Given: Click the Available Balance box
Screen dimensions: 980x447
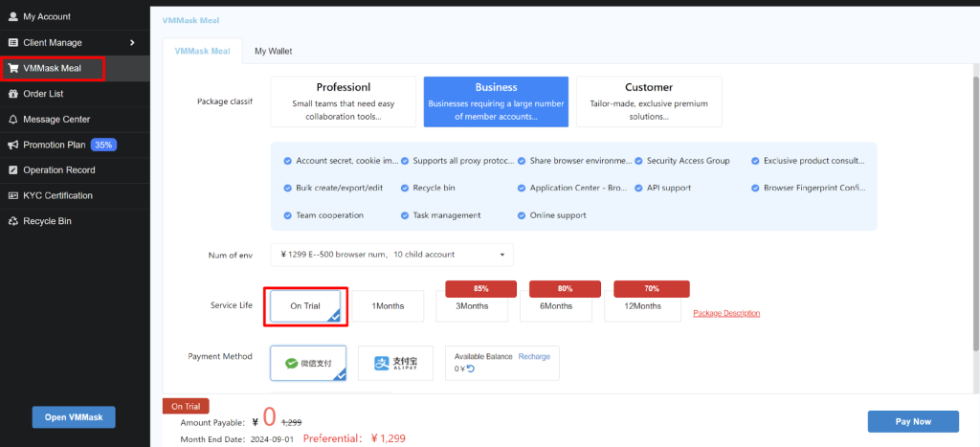Looking at the screenshot, I should point(502,363).
